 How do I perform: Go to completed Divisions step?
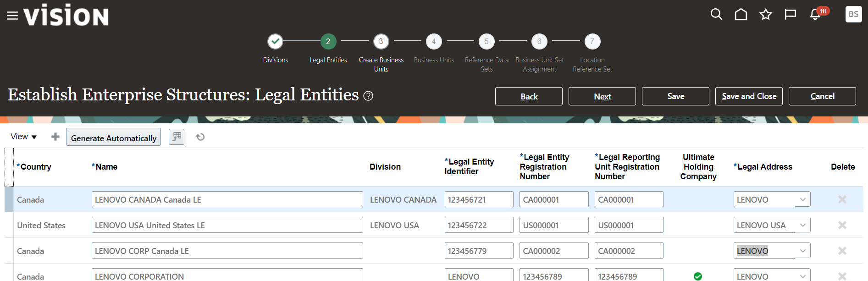pyautogui.click(x=276, y=42)
